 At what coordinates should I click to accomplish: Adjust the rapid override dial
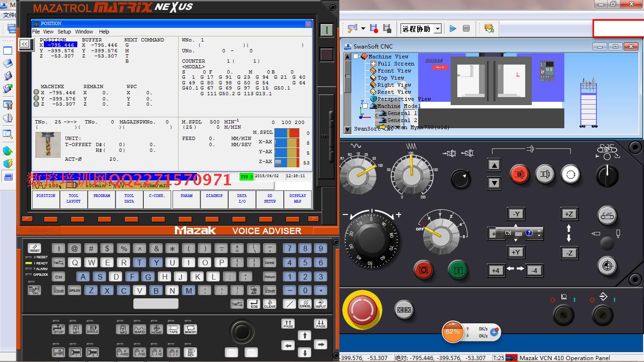[x=358, y=174]
